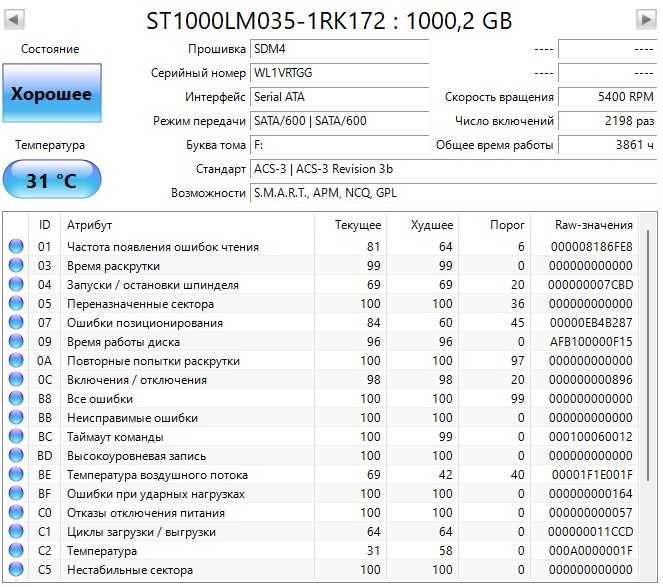Click the status icon for row BE

point(16,475)
